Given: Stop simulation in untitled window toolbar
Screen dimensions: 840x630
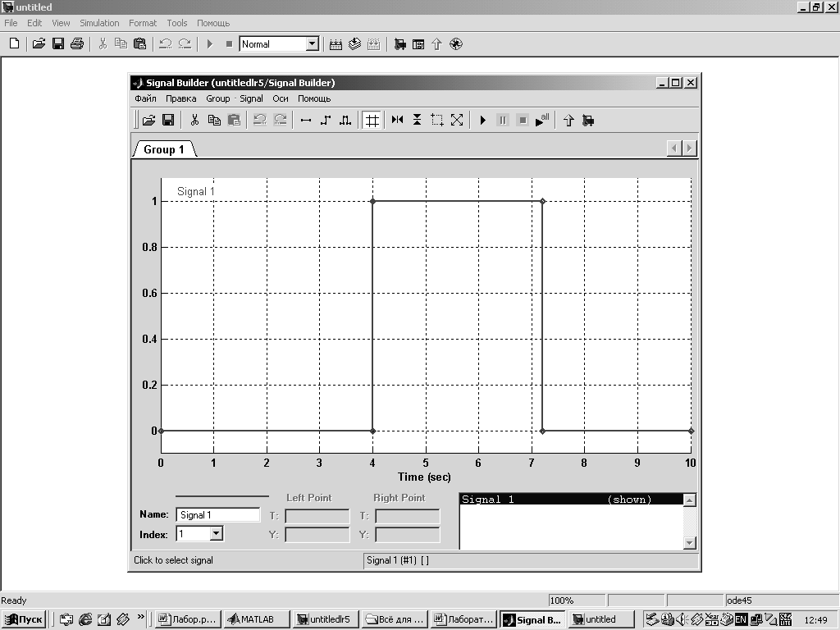Looking at the screenshot, I should pos(230,44).
